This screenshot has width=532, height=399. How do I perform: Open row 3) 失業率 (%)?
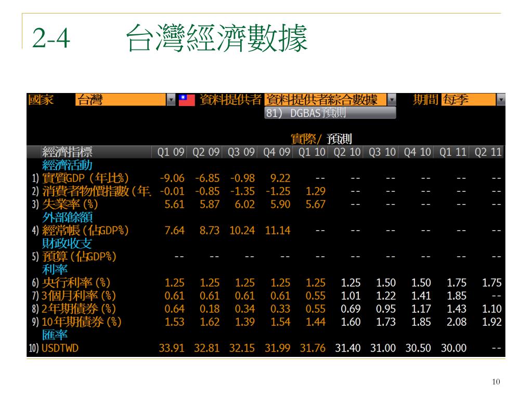point(65,204)
